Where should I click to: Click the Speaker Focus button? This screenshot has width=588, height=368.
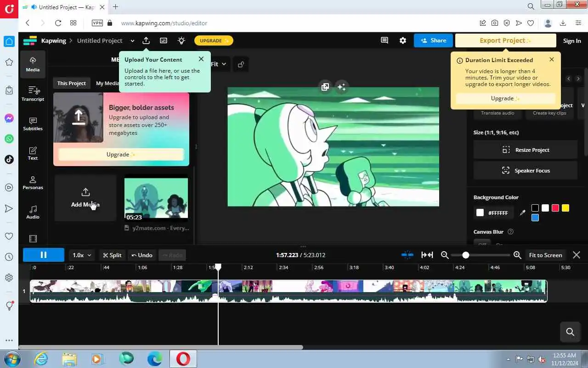coord(526,171)
